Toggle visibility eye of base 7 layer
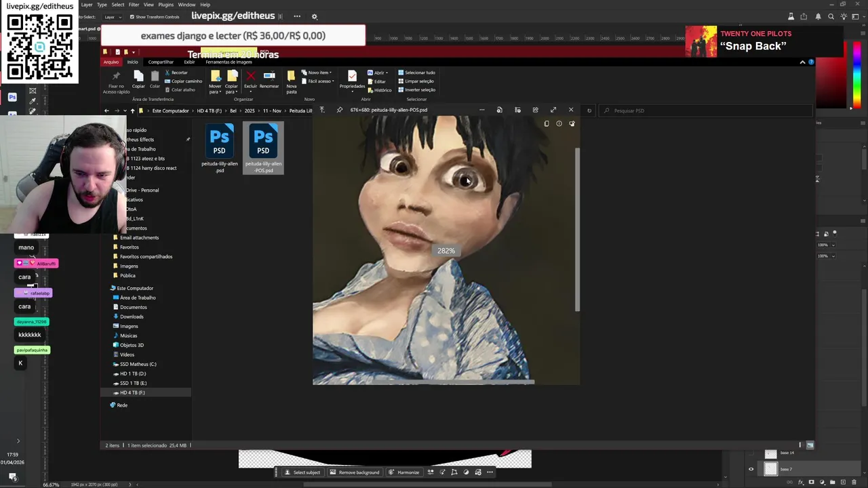This screenshot has width=868, height=488. point(751,469)
